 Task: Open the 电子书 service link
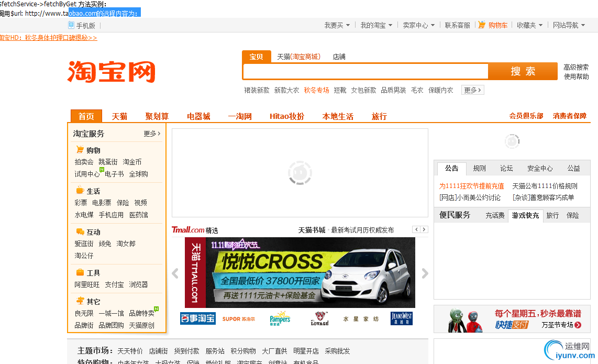point(114,174)
